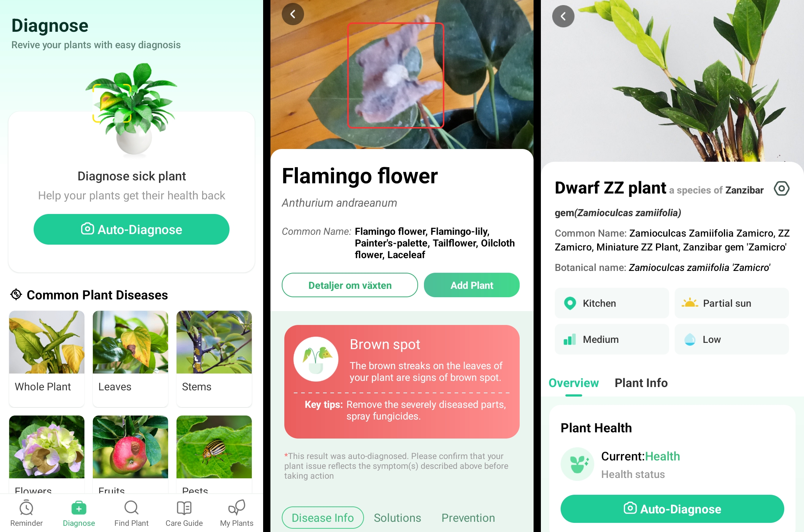Select the Kitchen location chip
This screenshot has height=532, width=804.
pos(612,303)
